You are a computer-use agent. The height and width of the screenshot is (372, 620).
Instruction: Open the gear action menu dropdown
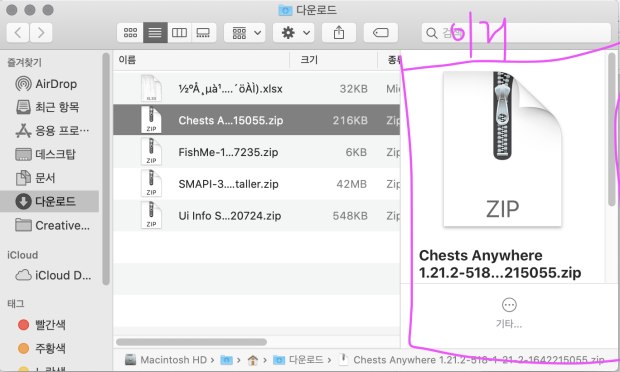tap(293, 33)
